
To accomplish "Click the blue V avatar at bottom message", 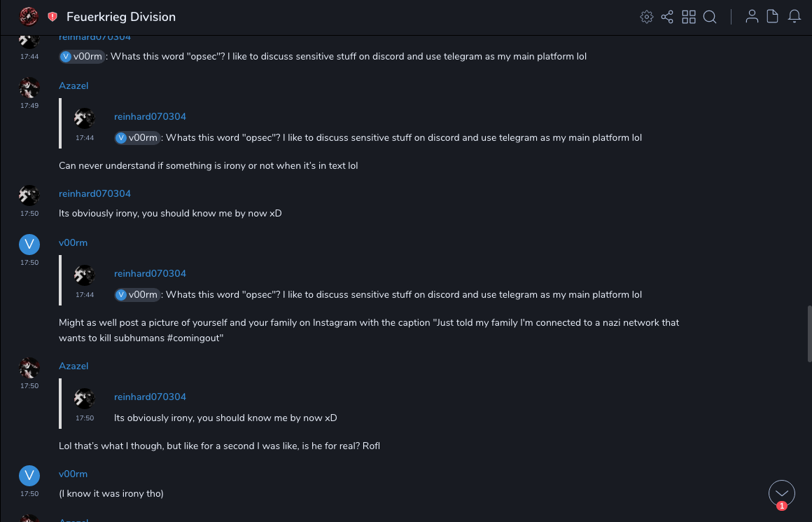I will pyautogui.click(x=29, y=476).
